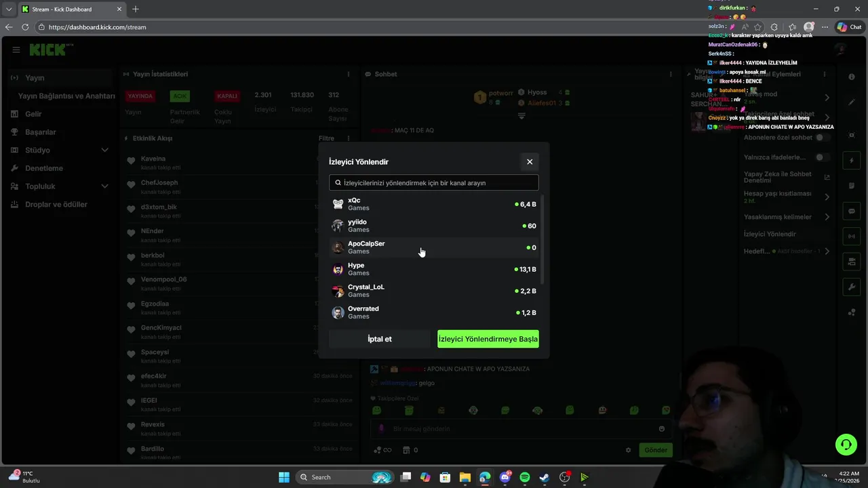Click the document icon in right toolbar
The height and width of the screenshot is (488, 868).
852,186
